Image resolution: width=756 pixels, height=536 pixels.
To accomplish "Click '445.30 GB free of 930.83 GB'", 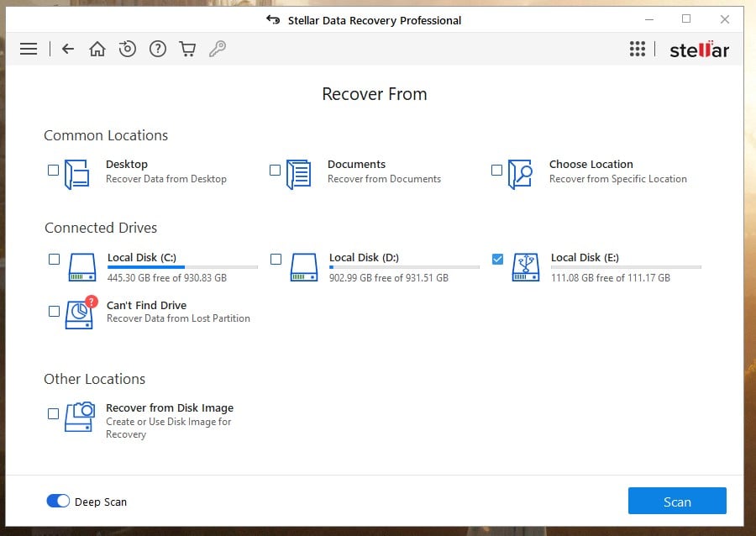I will pyautogui.click(x=167, y=277).
